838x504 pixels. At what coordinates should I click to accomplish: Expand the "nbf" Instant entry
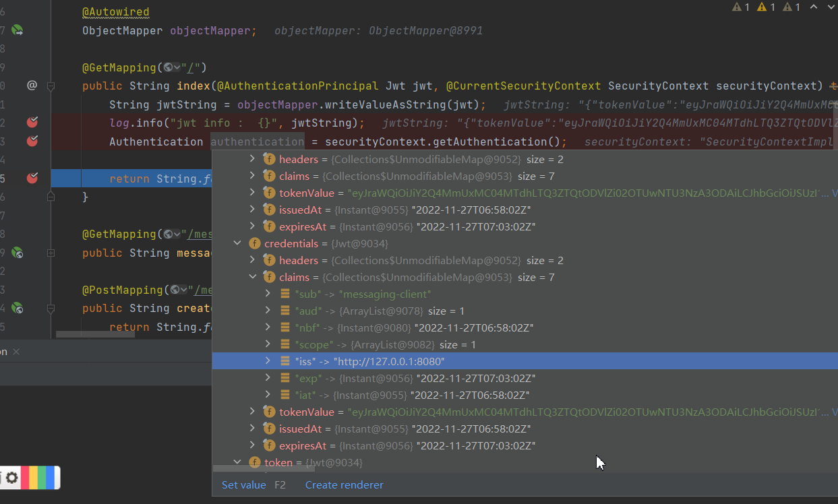(268, 327)
